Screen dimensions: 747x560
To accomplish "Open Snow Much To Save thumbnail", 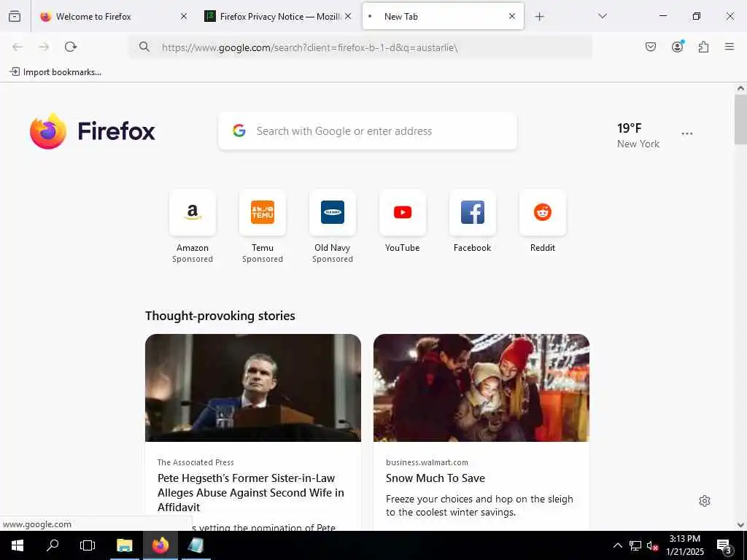I will [x=481, y=388].
